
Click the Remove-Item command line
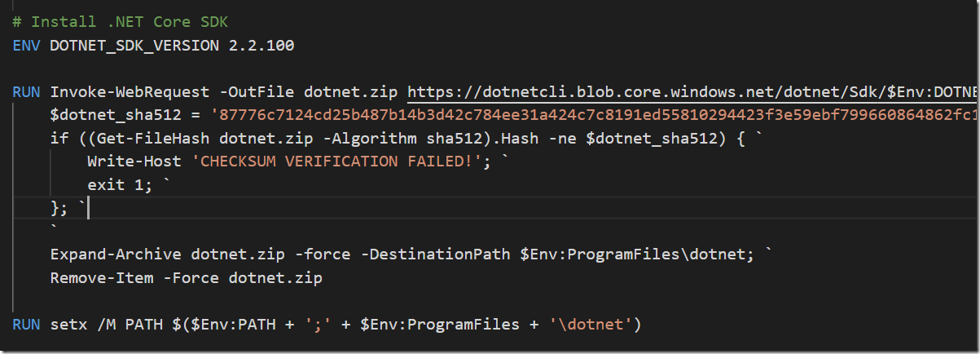(187, 278)
